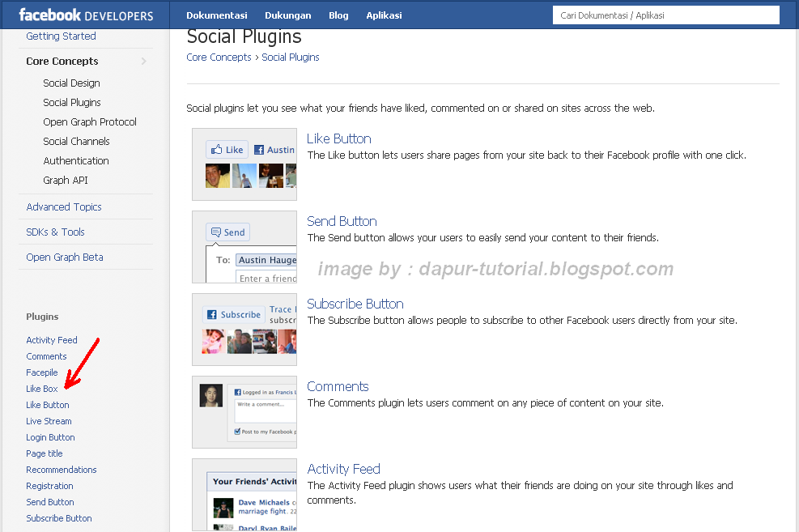Click the Enter a friend field in Send preview
The image size is (799, 532).
pyautogui.click(x=266, y=277)
